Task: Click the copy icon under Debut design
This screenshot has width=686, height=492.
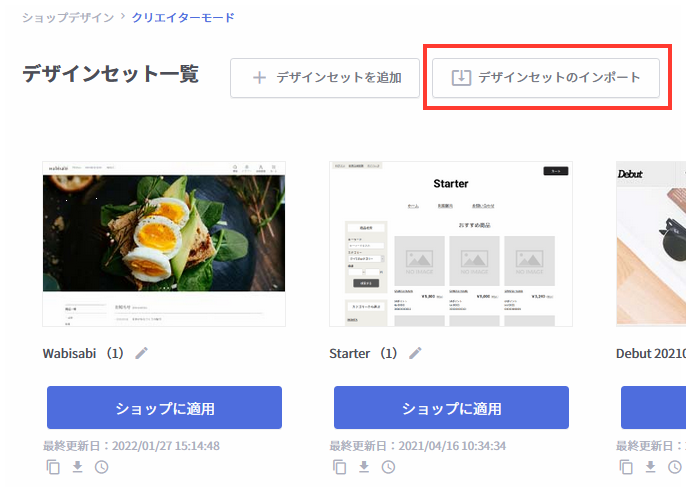Action: tap(626, 467)
